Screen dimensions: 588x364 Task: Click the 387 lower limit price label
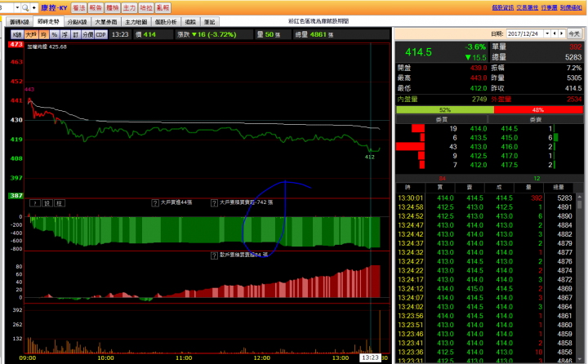coord(16,196)
